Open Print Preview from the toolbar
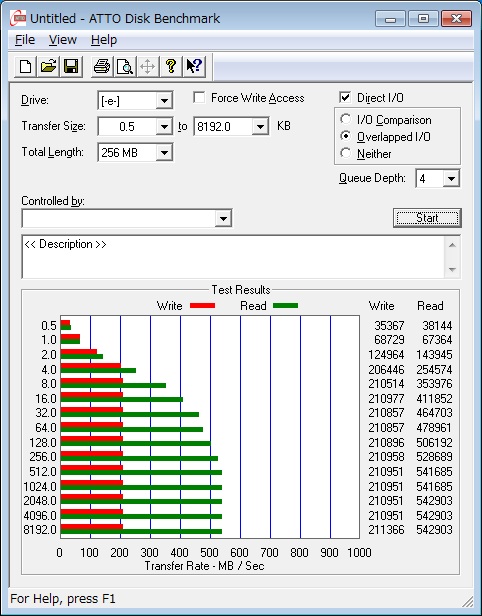This screenshot has width=482, height=616. coord(125,66)
